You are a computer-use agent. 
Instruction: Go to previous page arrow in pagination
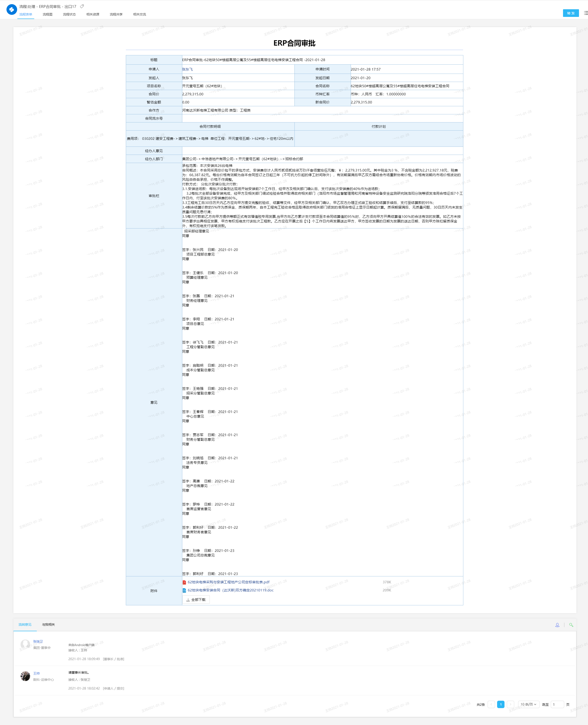491,704
